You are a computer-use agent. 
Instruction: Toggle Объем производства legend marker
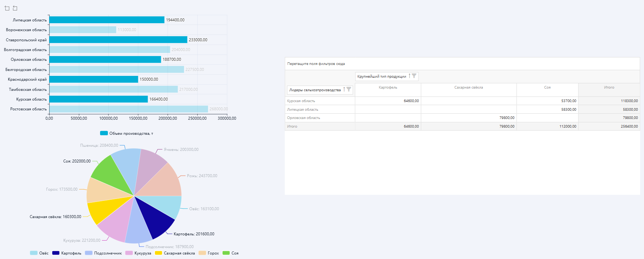pos(104,133)
